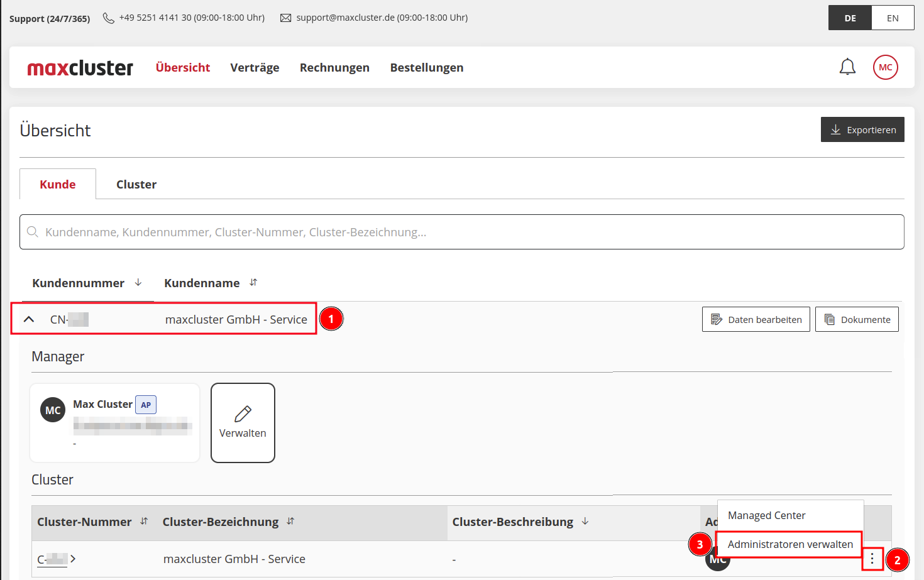
Task: Open the MC user avatar menu
Action: (x=885, y=67)
